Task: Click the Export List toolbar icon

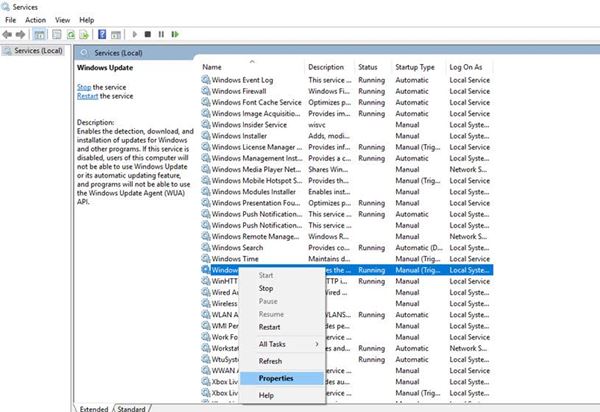Action: [84, 35]
